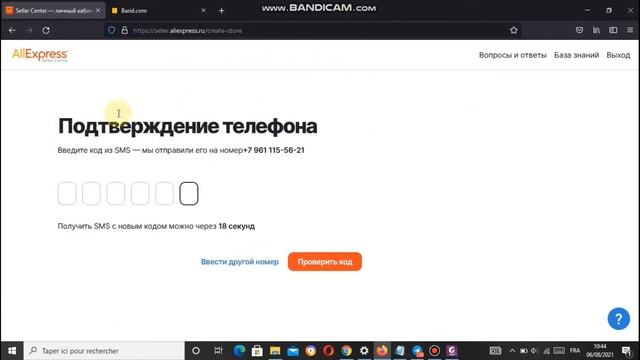
Task: Open the Firefox library icon
Action: [596, 30]
